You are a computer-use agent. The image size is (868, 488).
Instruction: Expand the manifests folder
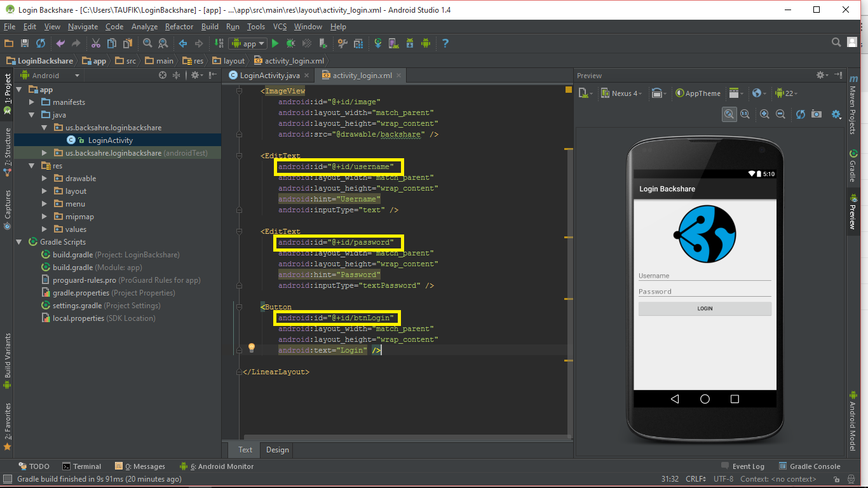click(33, 102)
